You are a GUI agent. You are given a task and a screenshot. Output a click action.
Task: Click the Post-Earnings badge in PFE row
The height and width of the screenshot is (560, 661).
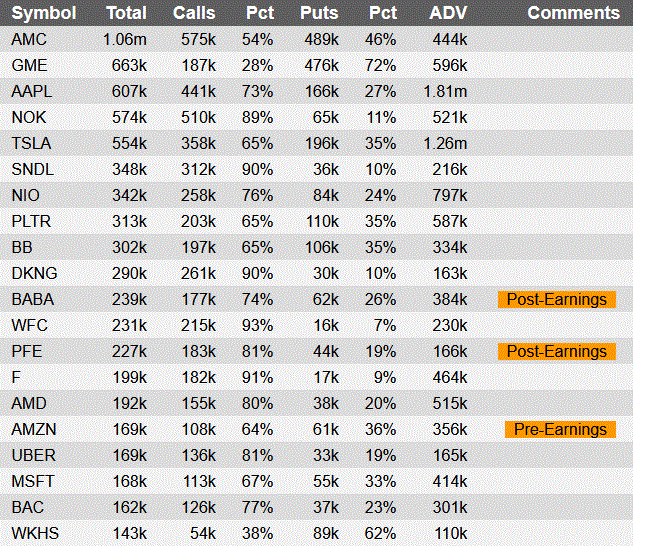[x=557, y=351]
